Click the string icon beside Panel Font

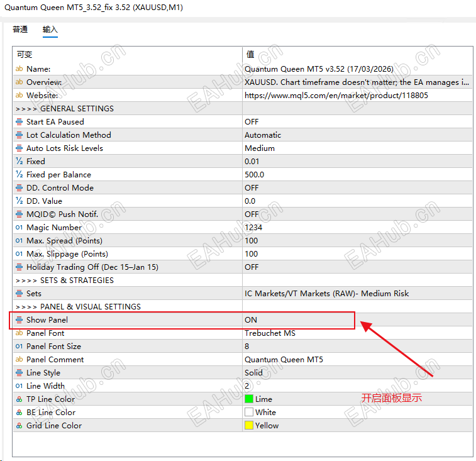tap(19, 333)
